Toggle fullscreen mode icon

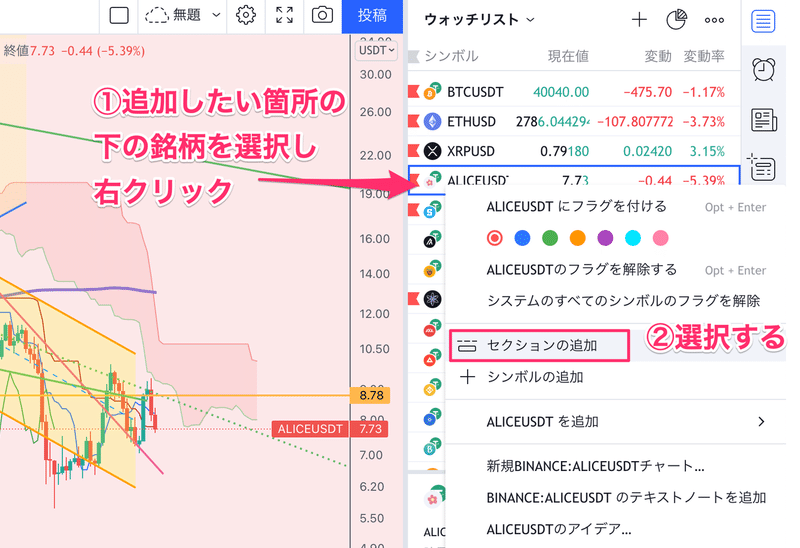pos(284,15)
